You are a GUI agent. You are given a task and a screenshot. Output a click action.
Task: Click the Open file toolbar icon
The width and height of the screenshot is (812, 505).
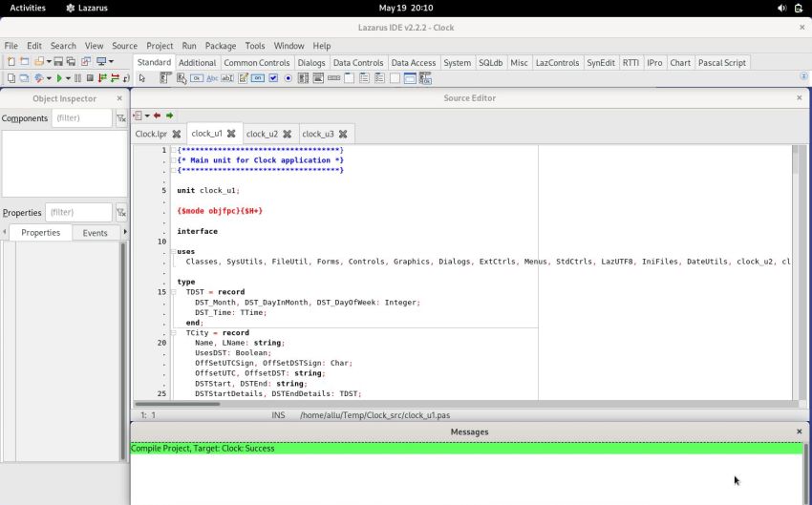click(39, 61)
